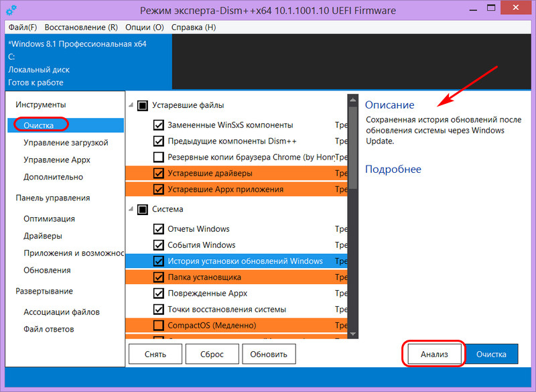Maximize the Dism++ window
The height and width of the screenshot is (392, 536).
tap(491, 8)
